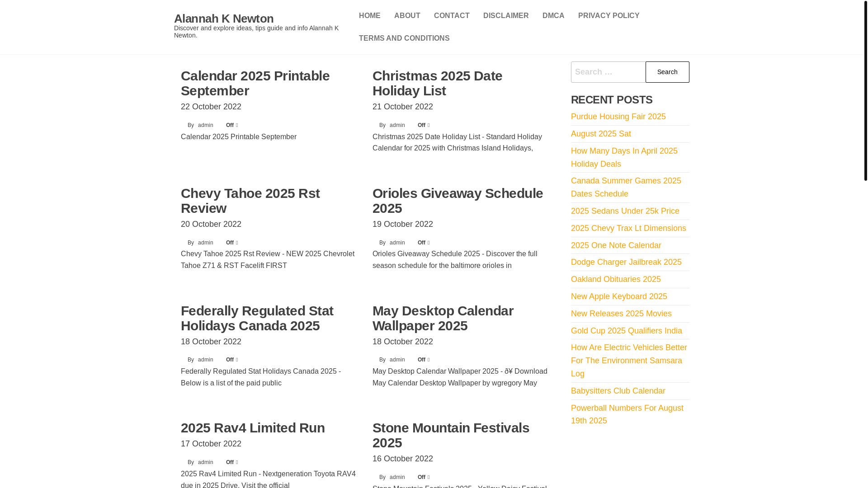This screenshot has width=868, height=488.
Task: Open post Chevy Tahoe 2025 Rst Review
Action: coord(250,201)
